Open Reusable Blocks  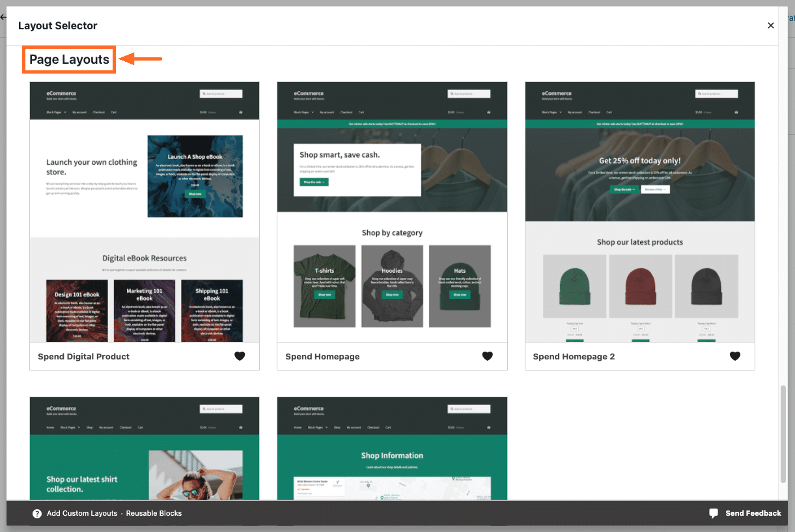pos(154,513)
